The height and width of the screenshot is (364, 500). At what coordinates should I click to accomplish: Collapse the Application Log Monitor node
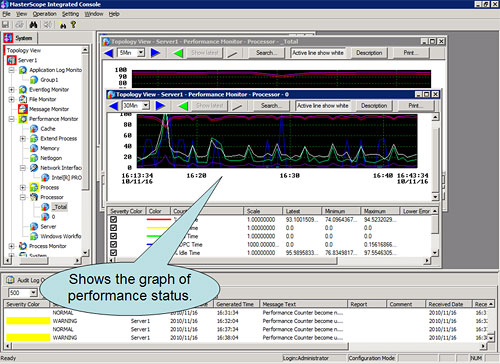click(12, 70)
